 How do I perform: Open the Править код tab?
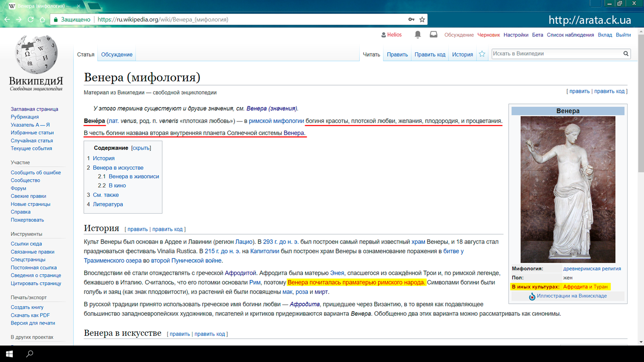pyautogui.click(x=430, y=55)
